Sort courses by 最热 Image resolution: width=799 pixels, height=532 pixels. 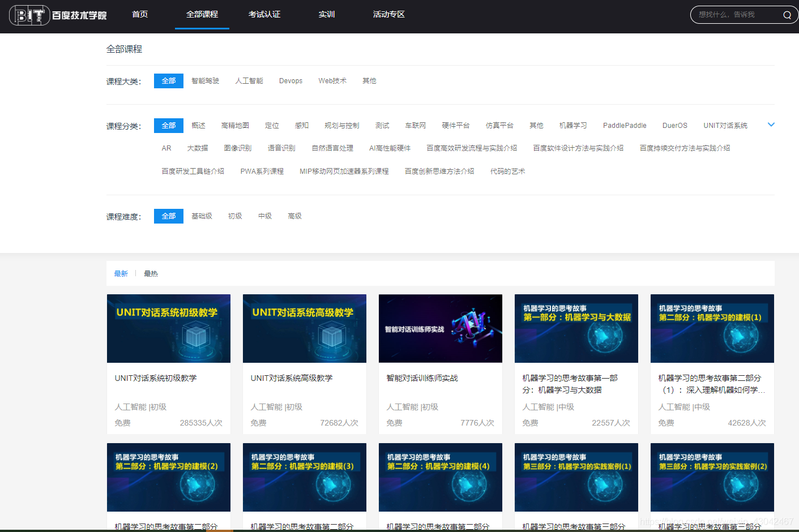(151, 274)
